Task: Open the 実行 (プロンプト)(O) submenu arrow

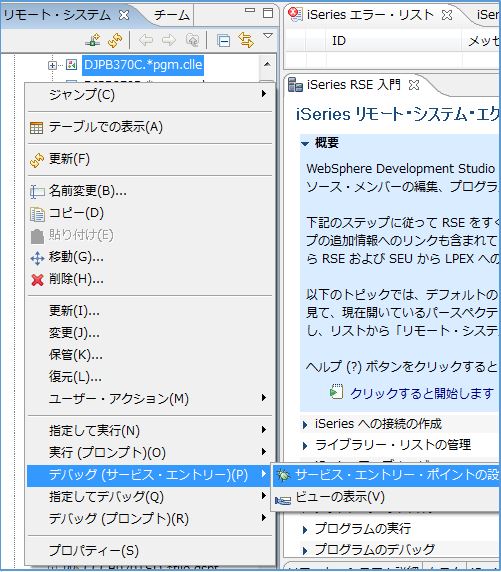Action: coord(264,452)
